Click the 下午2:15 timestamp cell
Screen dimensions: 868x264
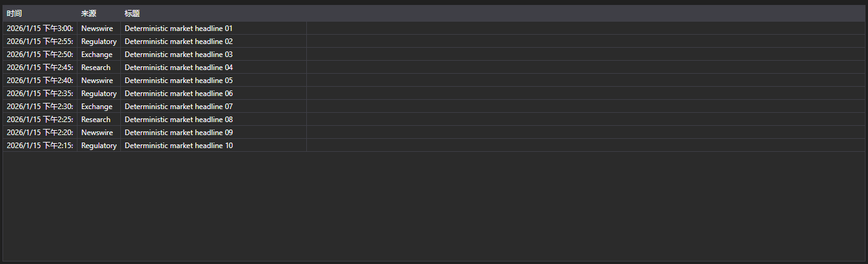click(x=40, y=145)
